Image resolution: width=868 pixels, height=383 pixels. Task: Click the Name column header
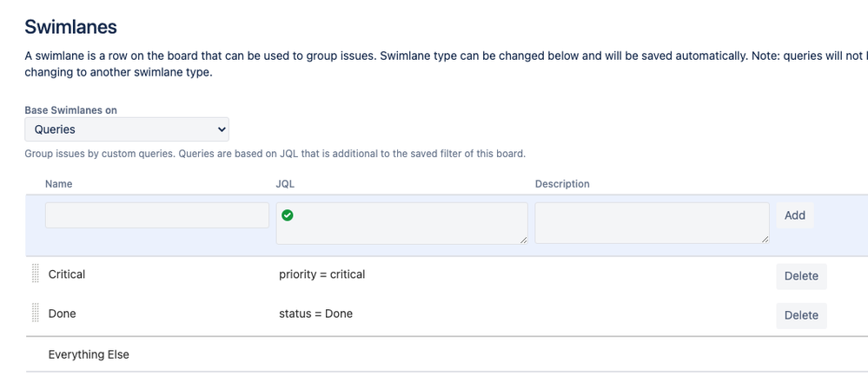(x=59, y=184)
